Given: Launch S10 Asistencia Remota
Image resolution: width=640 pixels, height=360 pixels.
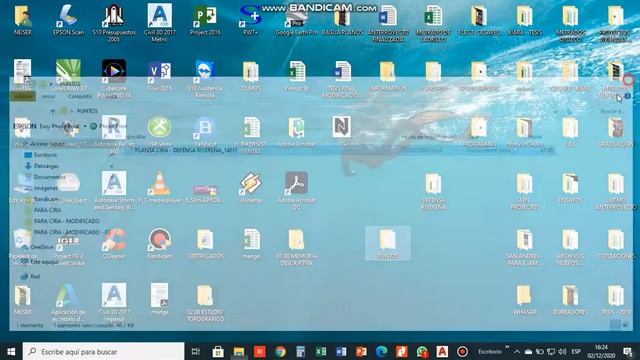Looking at the screenshot, I should point(205,79).
